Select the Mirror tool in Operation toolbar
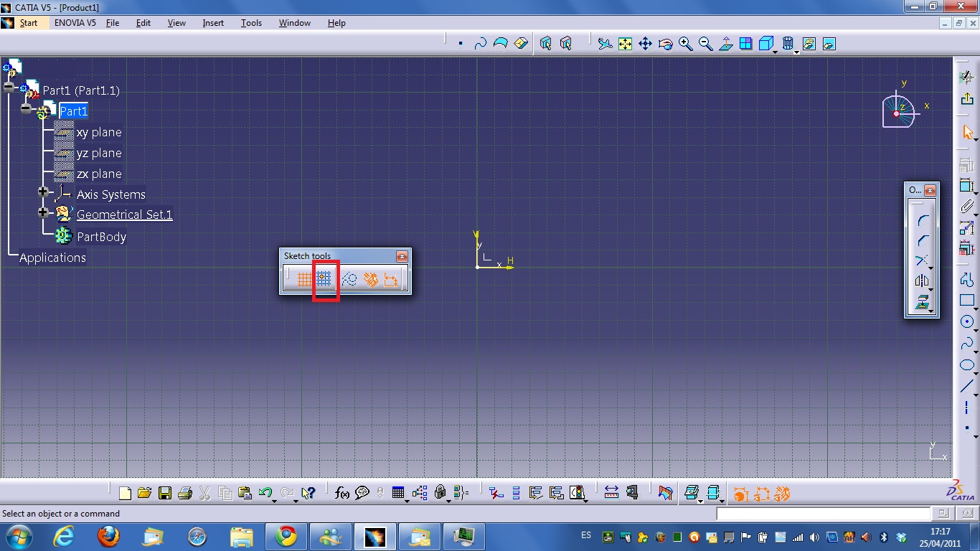The width and height of the screenshot is (980, 551). tap(922, 281)
